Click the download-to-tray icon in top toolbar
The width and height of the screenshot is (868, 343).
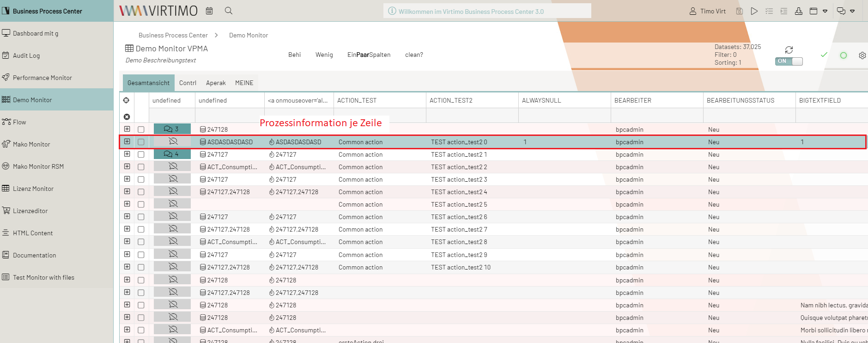click(798, 11)
